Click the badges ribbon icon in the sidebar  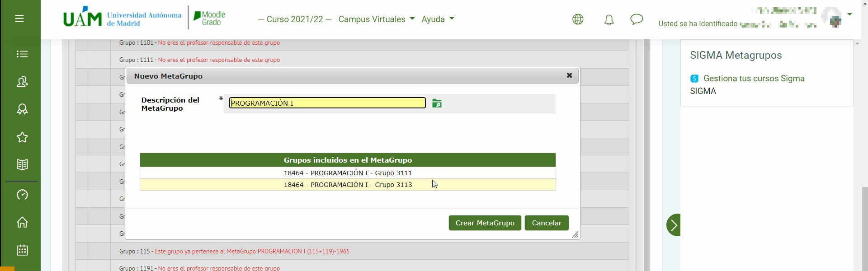pos(22,109)
